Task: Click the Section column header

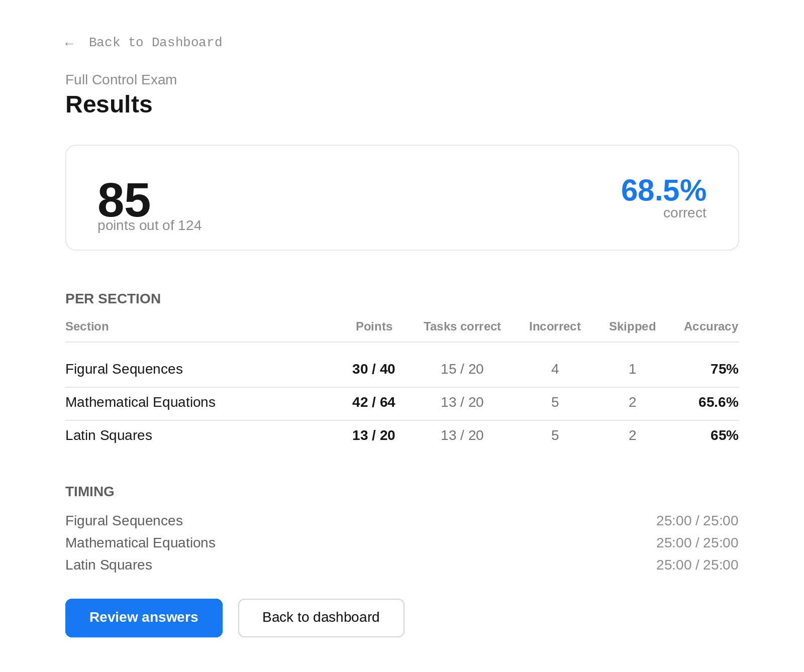Action: (x=87, y=326)
